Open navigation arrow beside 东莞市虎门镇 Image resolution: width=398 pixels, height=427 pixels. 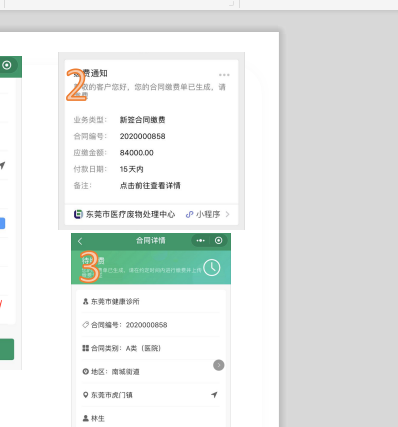pyautogui.click(x=214, y=395)
